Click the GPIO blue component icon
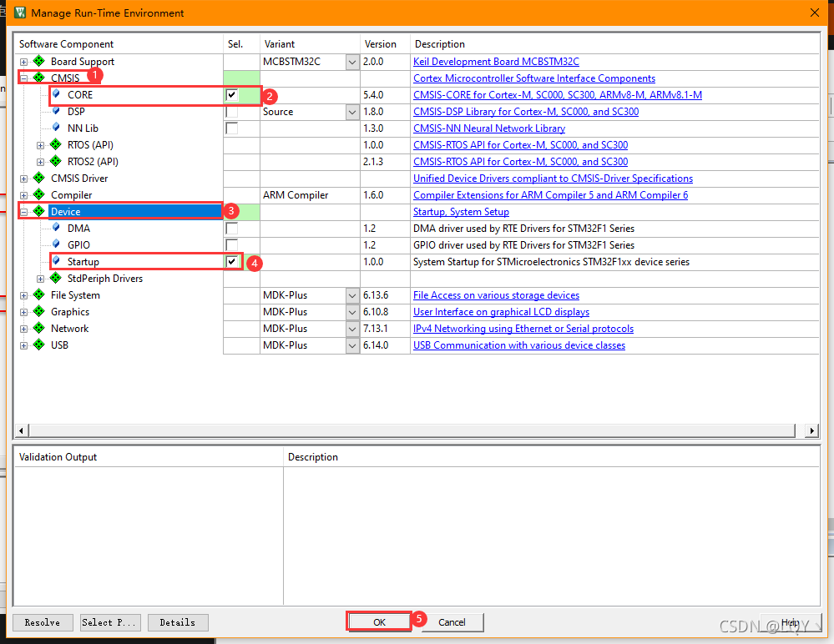The height and width of the screenshot is (644, 834). tap(57, 244)
